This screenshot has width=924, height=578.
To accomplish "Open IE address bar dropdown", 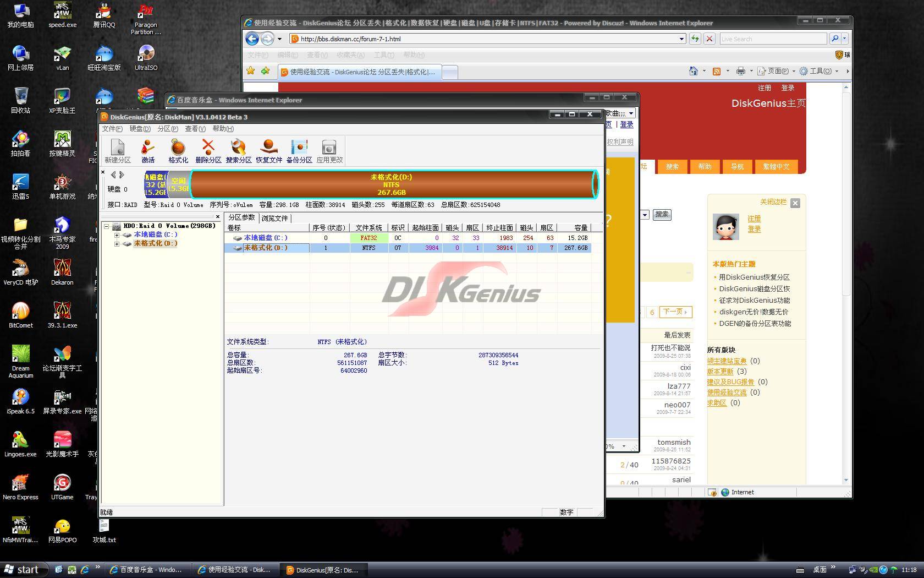I will (x=681, y=39).
